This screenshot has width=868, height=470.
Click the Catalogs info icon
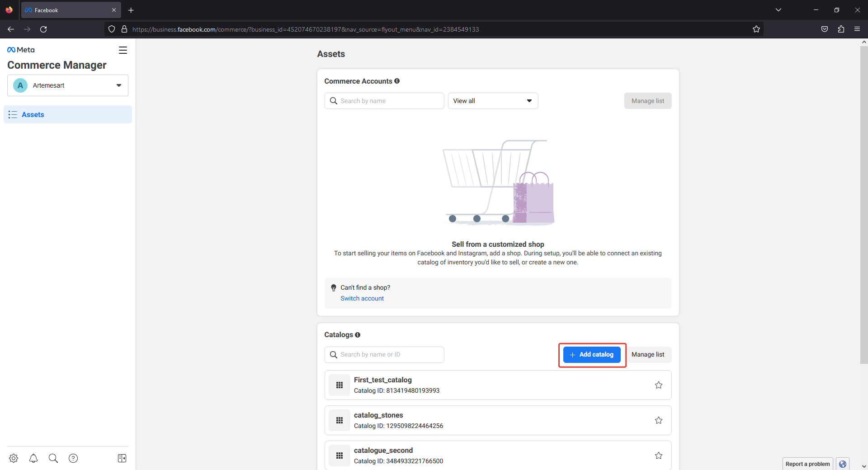pyautogui.click(x=358, y=335)
